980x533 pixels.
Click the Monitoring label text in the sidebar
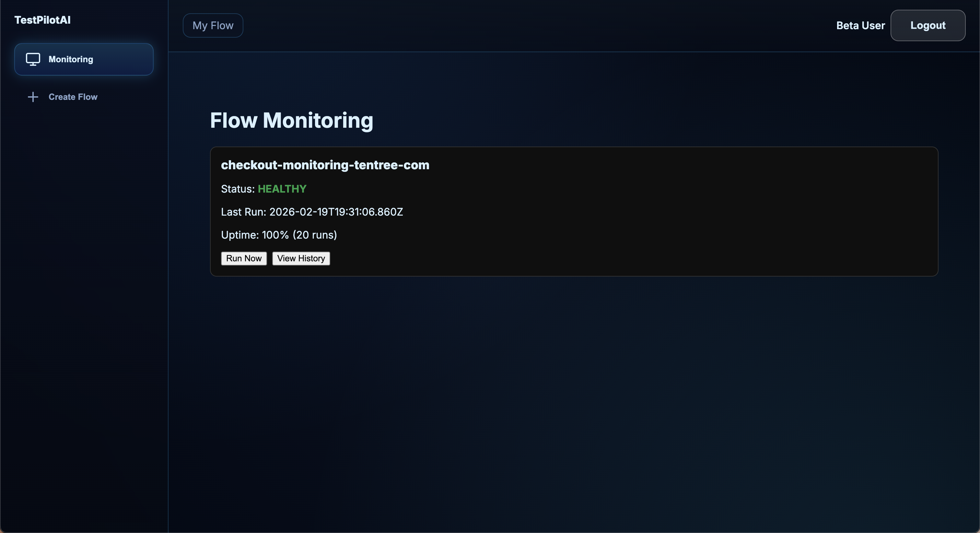tap(71, 59)
